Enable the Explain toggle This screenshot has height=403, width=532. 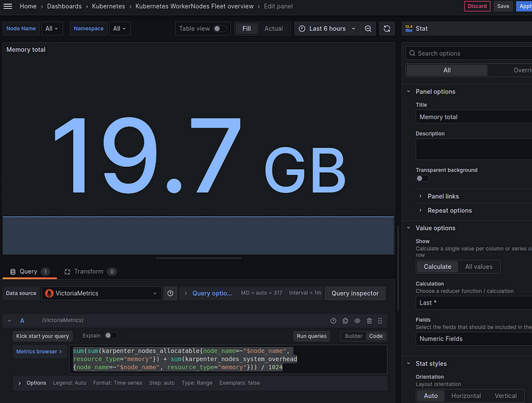pyautogui.click(x=110, y=336)
